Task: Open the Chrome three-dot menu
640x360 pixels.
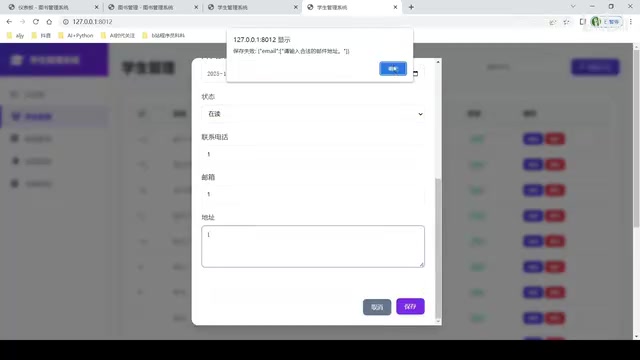Action: (x=631, y=22)
